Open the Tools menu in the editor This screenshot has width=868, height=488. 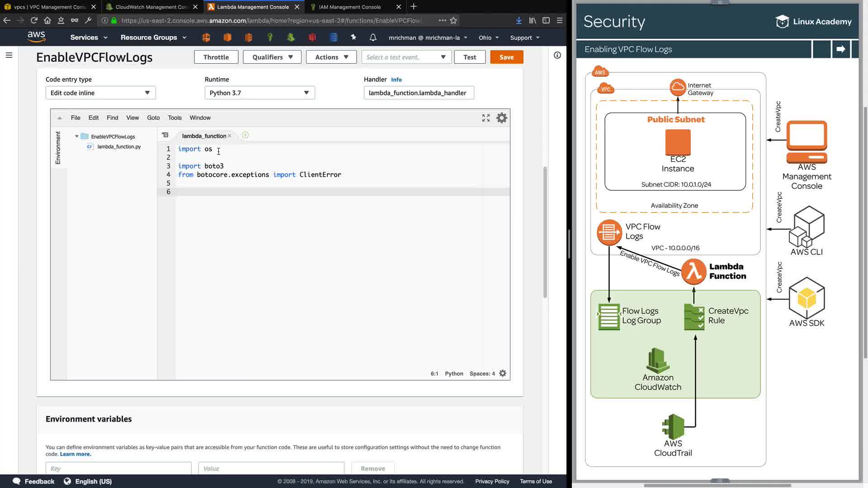[x=175, y=118]
